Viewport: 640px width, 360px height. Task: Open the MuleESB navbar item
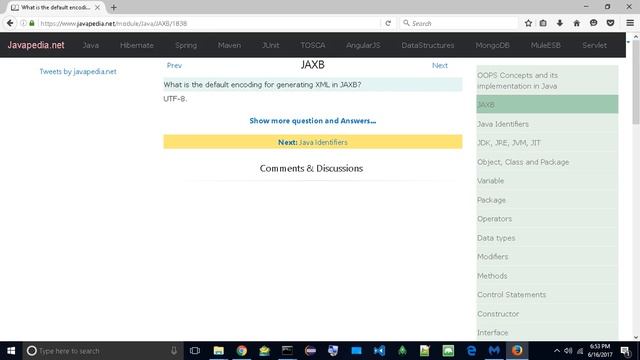(546, 45)
